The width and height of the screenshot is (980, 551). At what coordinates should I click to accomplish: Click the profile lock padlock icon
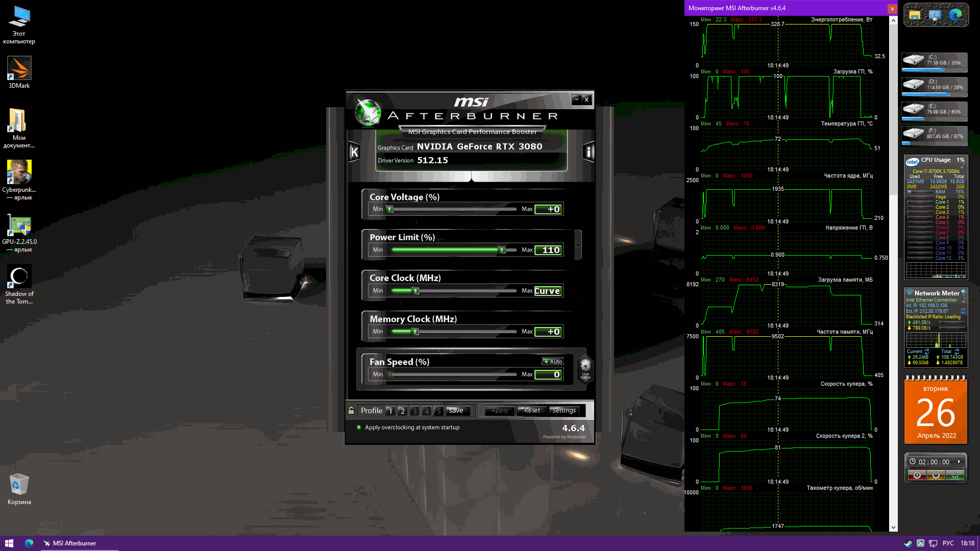[351, 410]
